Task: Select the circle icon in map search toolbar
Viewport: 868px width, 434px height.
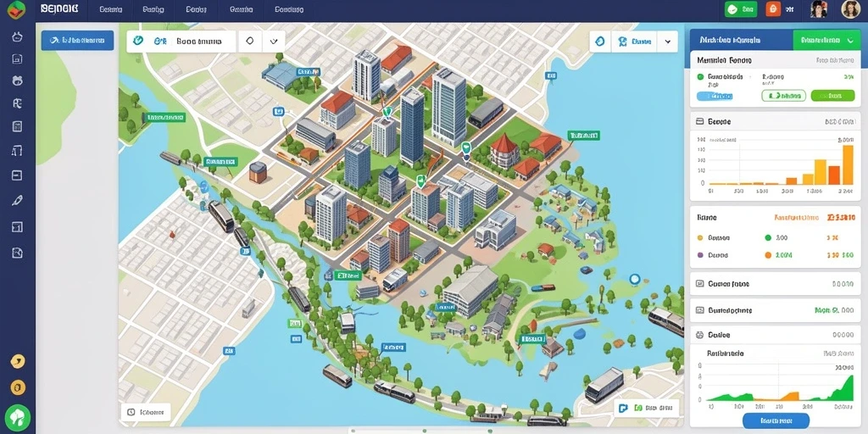Action: click(x=250, y=41)
